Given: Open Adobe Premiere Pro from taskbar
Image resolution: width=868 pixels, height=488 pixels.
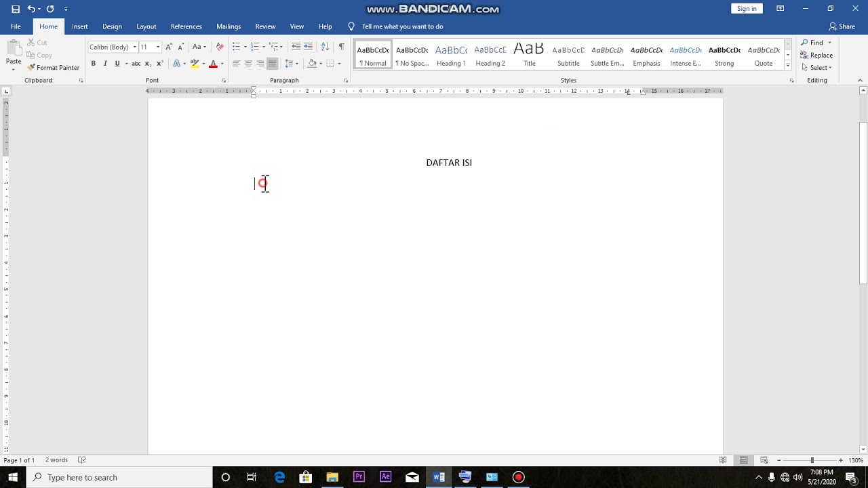Looking at the screenshot, I should point(359,477).
